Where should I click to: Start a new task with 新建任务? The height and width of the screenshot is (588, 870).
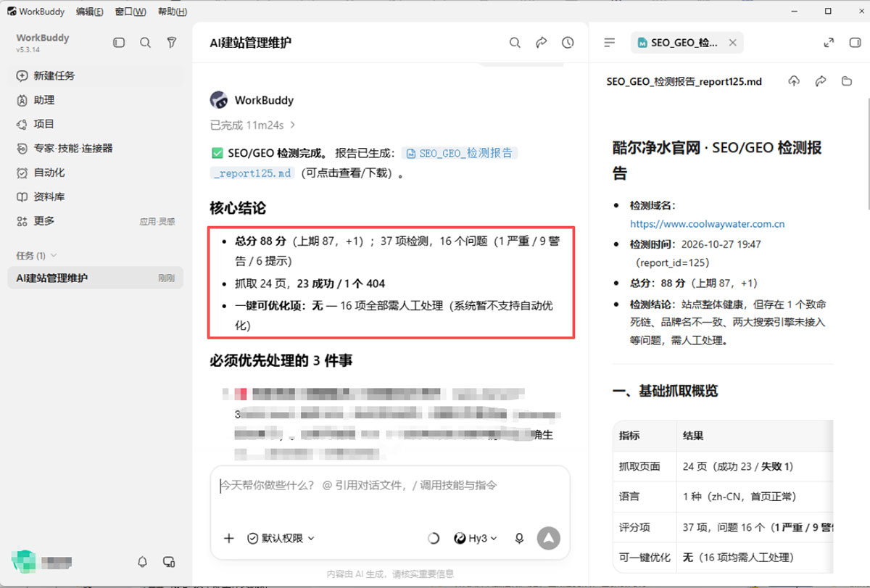coord(96,75)
